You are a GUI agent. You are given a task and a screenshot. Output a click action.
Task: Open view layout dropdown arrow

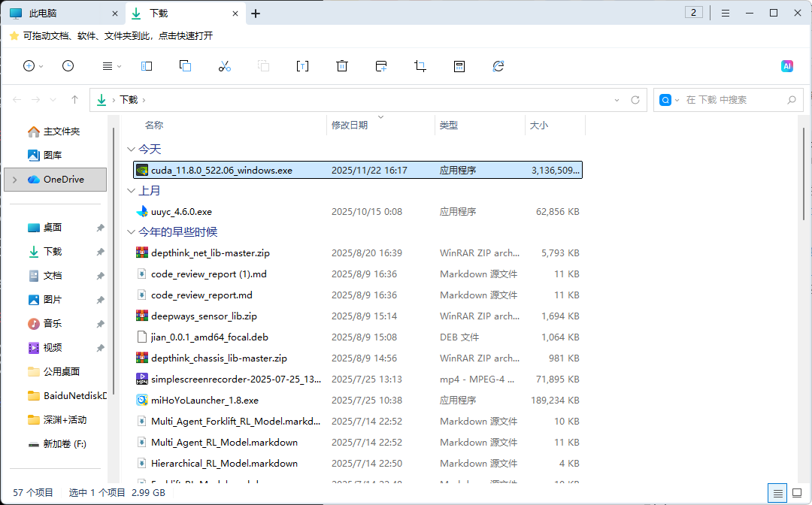click(x=119, y=66)
